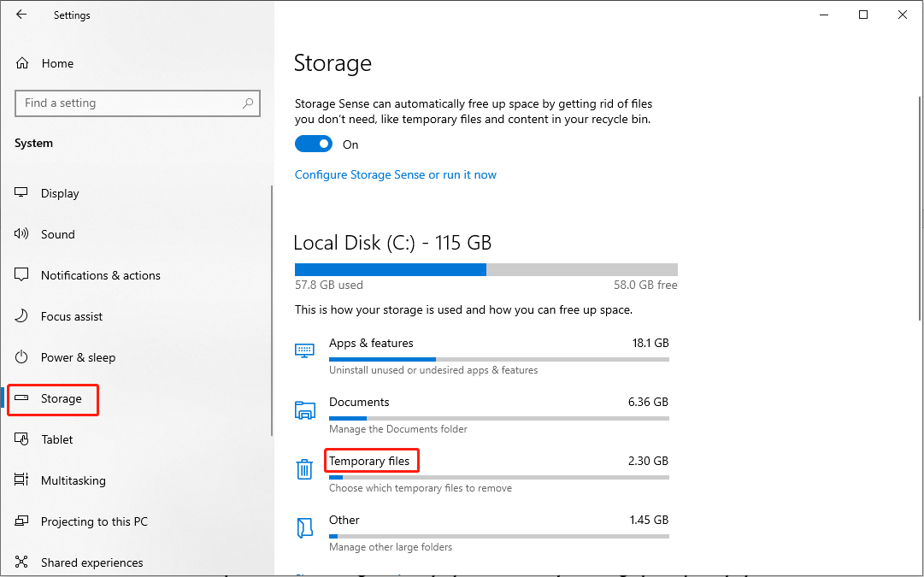Click Configure Storage Sense or run it now
The image size is (924, 577).
coord(395,174)
